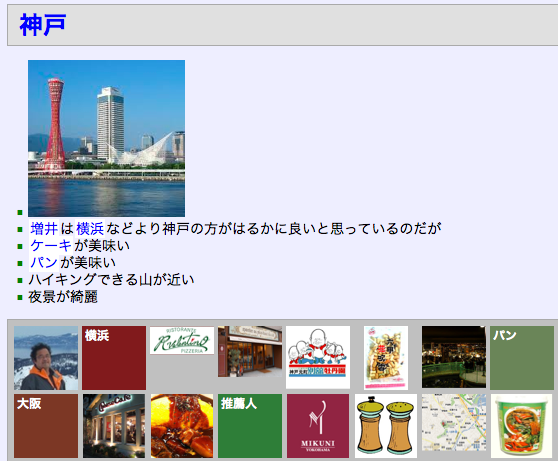The height and width of the screenshot is (461, 558).
Task: Open the salt and pepper shakers icon
Action: [386, 426]
